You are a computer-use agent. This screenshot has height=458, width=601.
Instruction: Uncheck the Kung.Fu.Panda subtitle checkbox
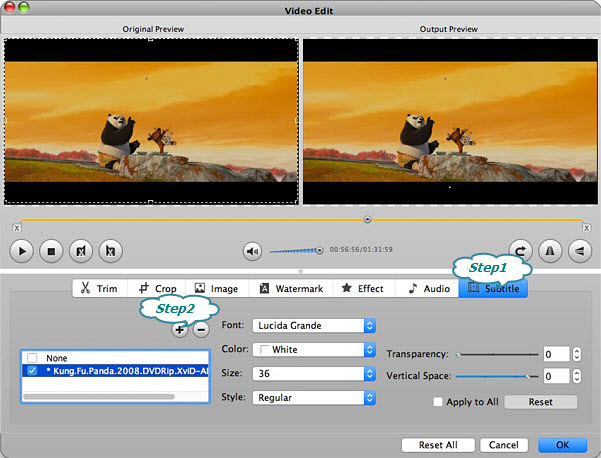pyautogui.click(x=32, y=371)
